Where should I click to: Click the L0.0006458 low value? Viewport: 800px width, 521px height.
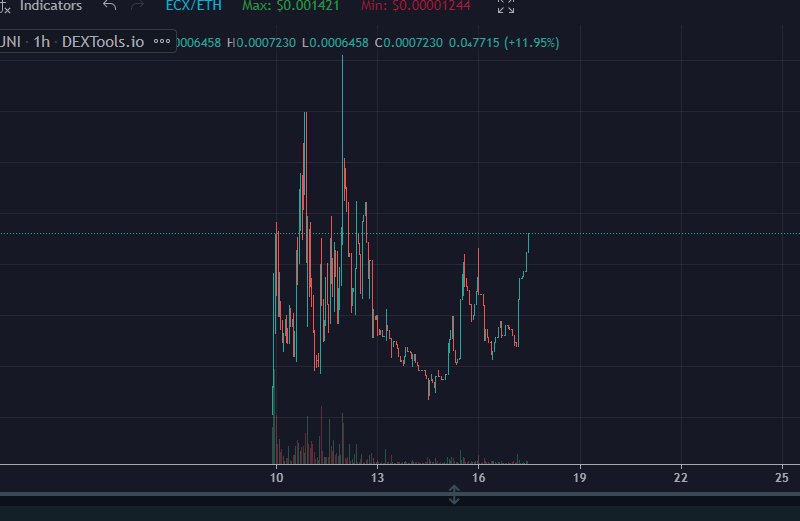point(335,42)
